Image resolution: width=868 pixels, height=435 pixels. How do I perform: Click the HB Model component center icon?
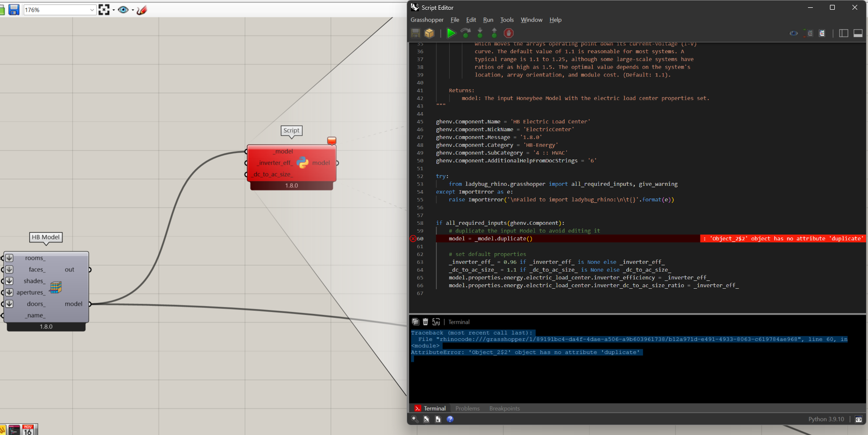click(56, 287)
